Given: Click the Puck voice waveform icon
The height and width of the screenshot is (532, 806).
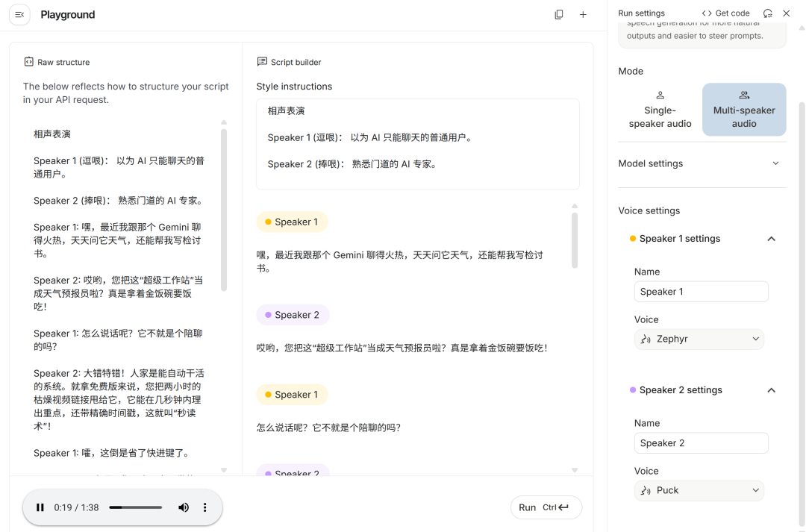Looking at the screenshot, I should point(646,491).
